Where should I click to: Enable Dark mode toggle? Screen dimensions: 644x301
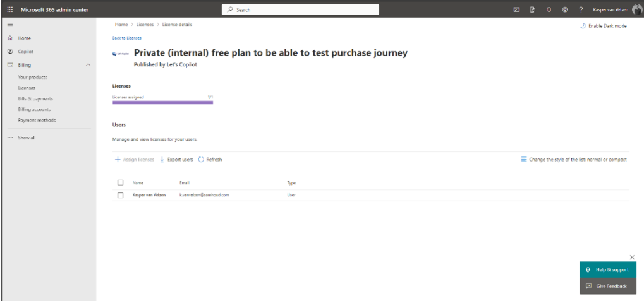[604, 26]
